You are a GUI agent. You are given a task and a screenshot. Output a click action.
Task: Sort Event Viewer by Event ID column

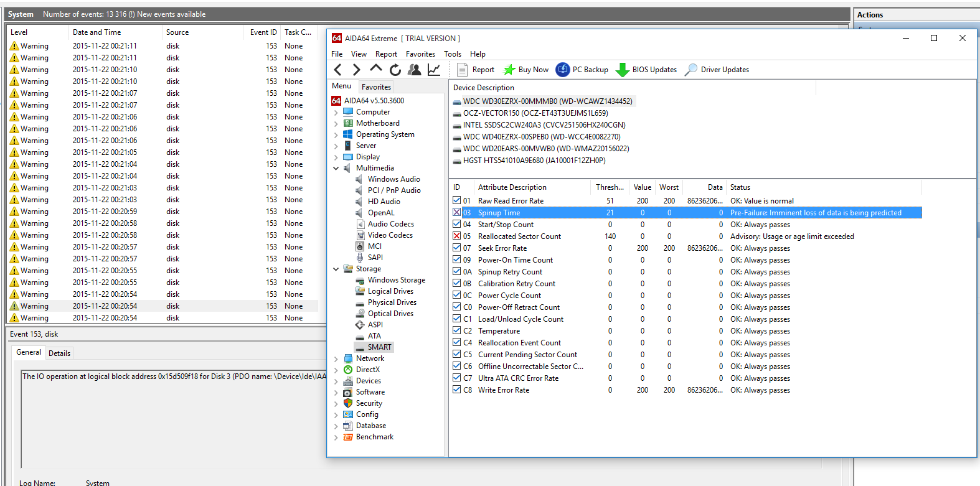click(263, 32)
